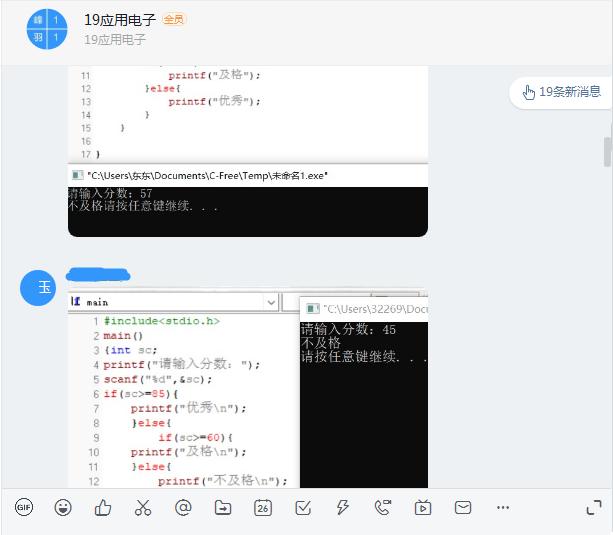The image size is (613, 535).
Task: Open the mail envelope icon
Action: [x=463, y=508]
